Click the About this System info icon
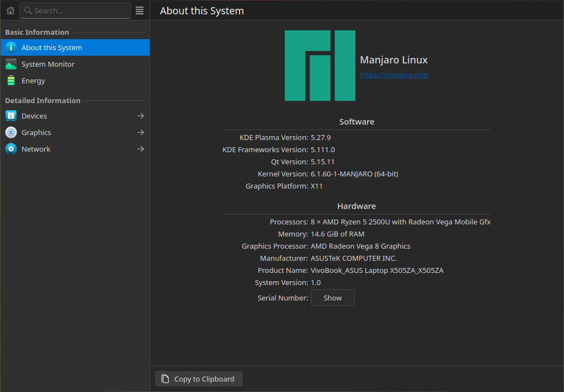The image size is (564, 392). click(11, 47)
